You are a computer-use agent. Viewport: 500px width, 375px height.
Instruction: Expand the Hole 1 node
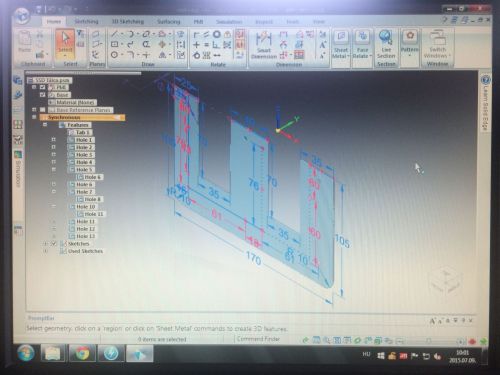[x=54, y=140]
